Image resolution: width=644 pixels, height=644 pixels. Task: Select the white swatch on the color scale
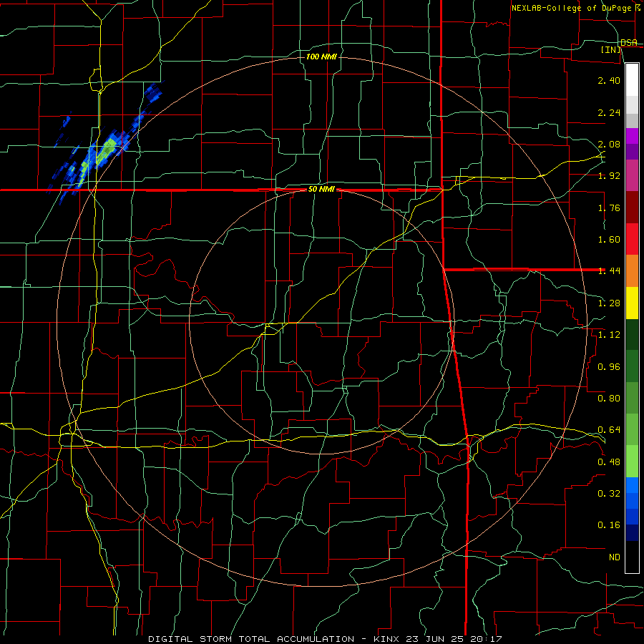coord(632,79)
